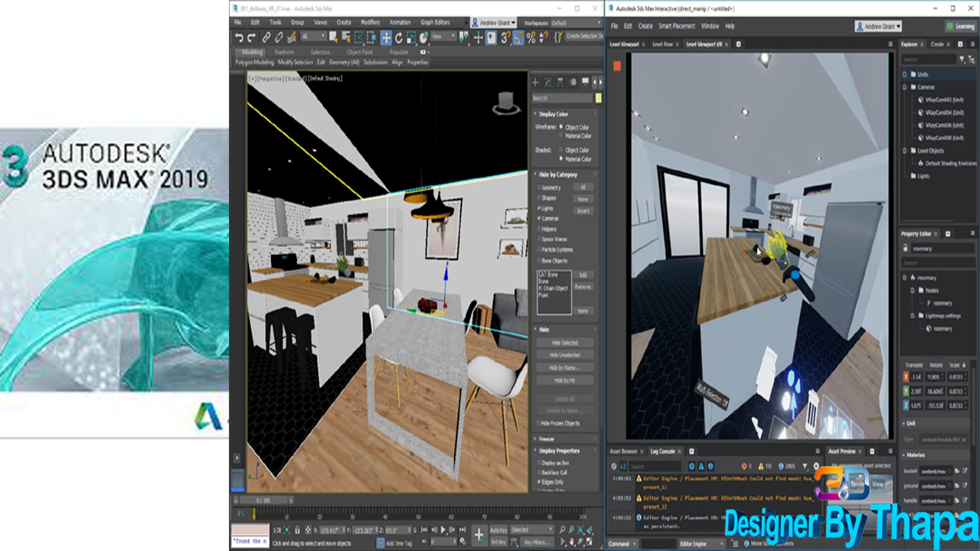The image size is (980, 551).
Task: Open the Display command panel tab
Action: 585,82
